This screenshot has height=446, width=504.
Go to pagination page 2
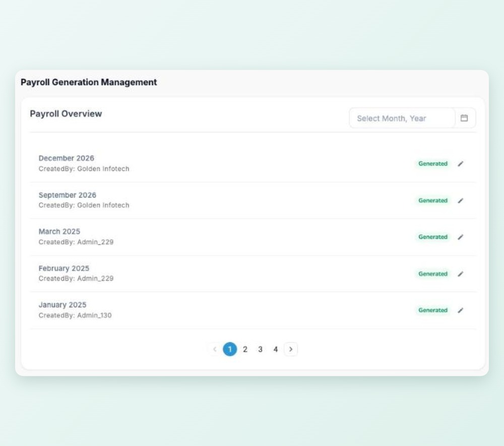tap(245, 349)
